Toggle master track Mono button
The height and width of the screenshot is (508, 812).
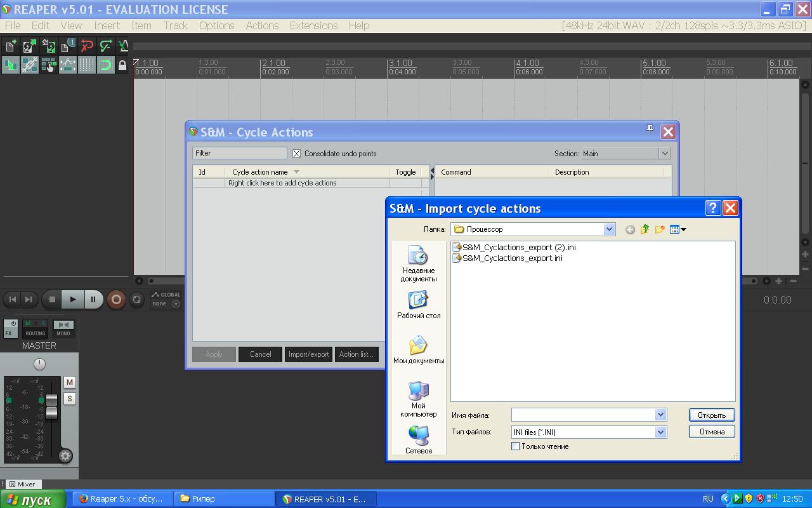click(x=63, y=328)
